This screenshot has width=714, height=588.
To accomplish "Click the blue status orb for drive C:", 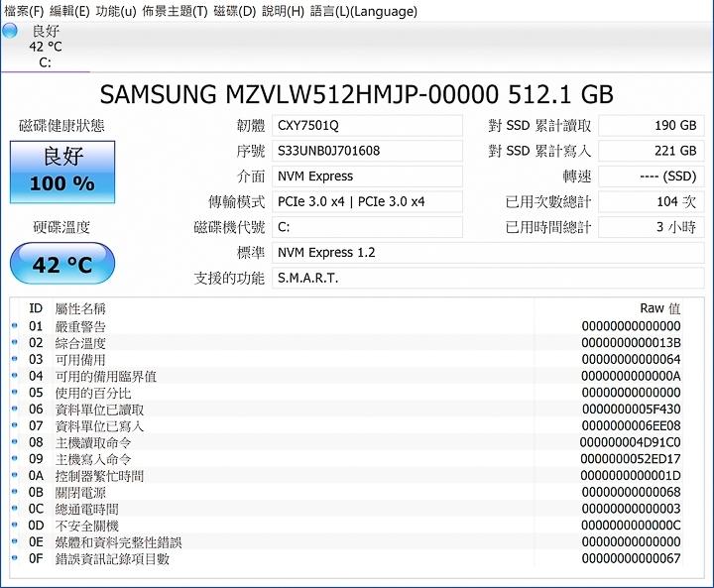I will (10, 31).
